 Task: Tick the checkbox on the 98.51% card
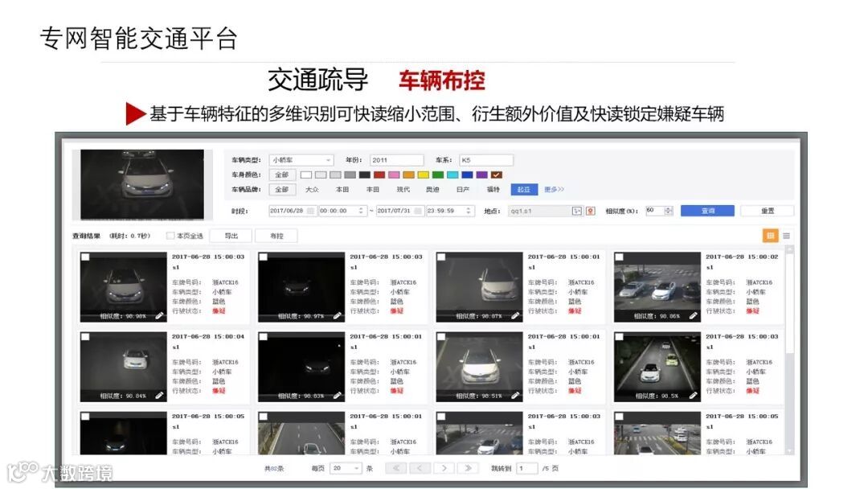click(441, 337)
